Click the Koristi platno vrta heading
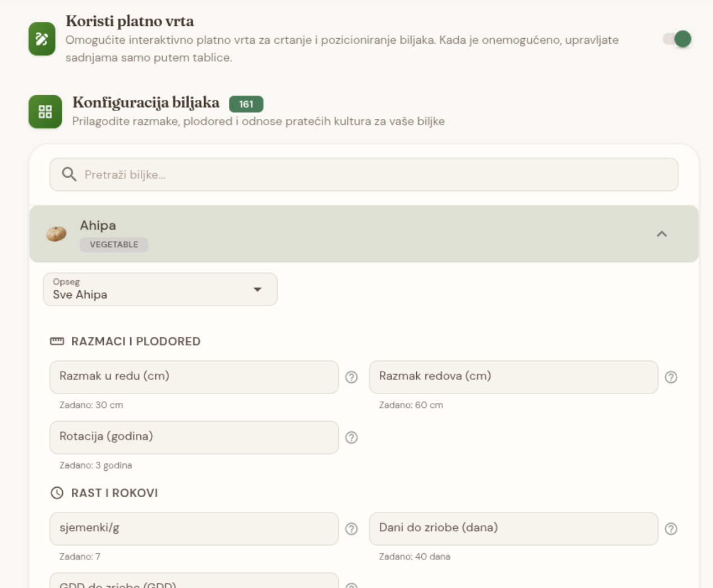713x588 pixels. pos(130,21)
